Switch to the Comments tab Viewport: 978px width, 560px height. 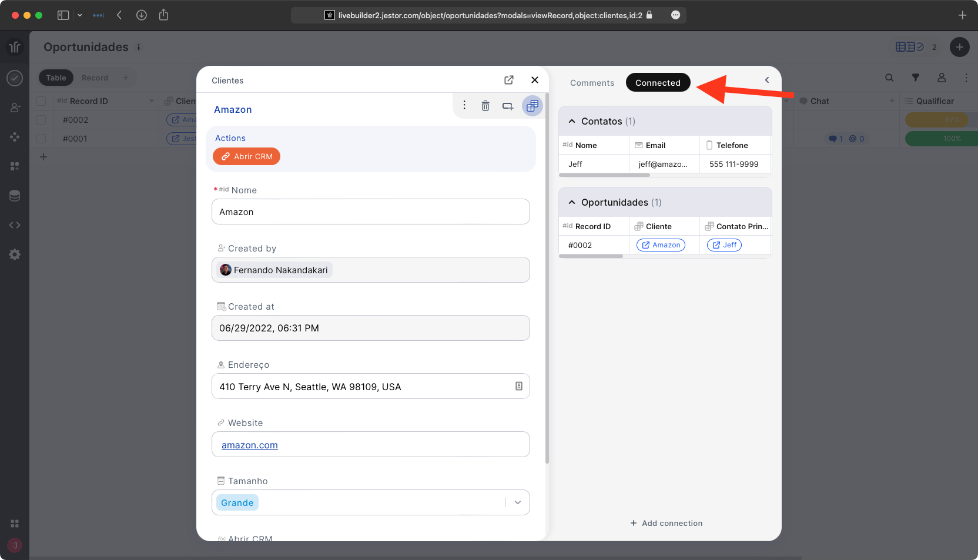(592, 83)
